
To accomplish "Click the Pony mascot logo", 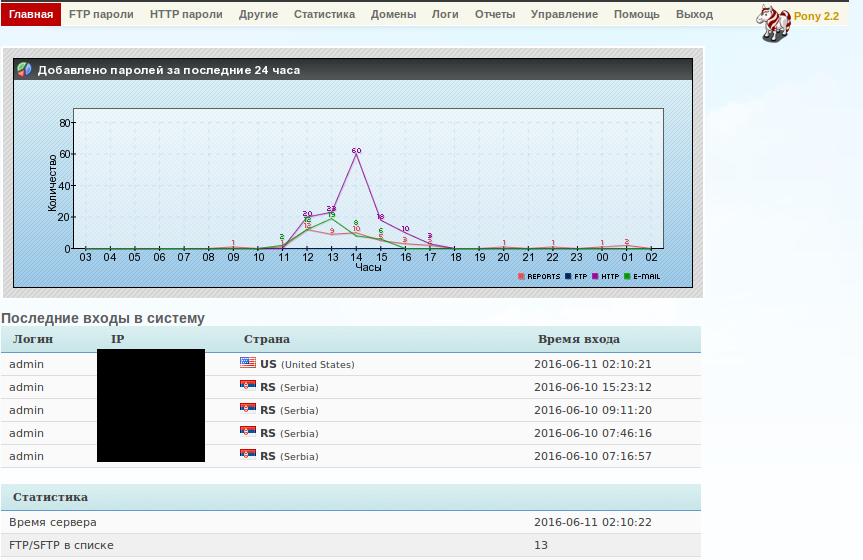I will pos(773,23).
